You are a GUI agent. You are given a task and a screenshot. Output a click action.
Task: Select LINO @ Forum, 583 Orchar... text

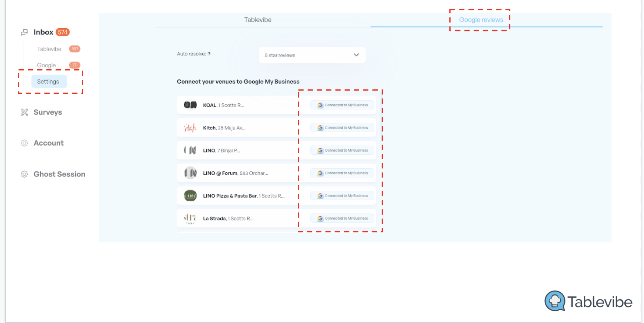[x=236, y=173]
